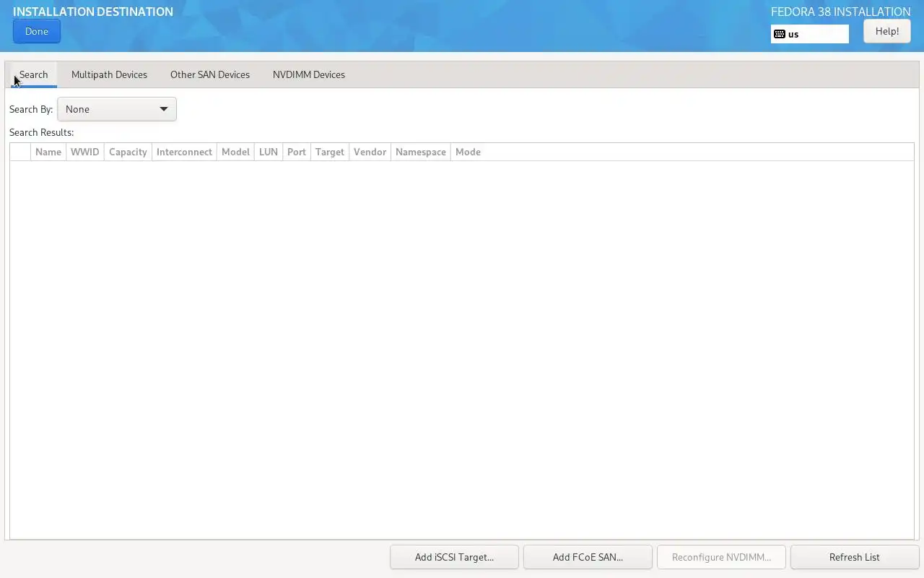Screen dimensions: 924x578
Task: Sort results by Name column
Action: coord(48,152)
